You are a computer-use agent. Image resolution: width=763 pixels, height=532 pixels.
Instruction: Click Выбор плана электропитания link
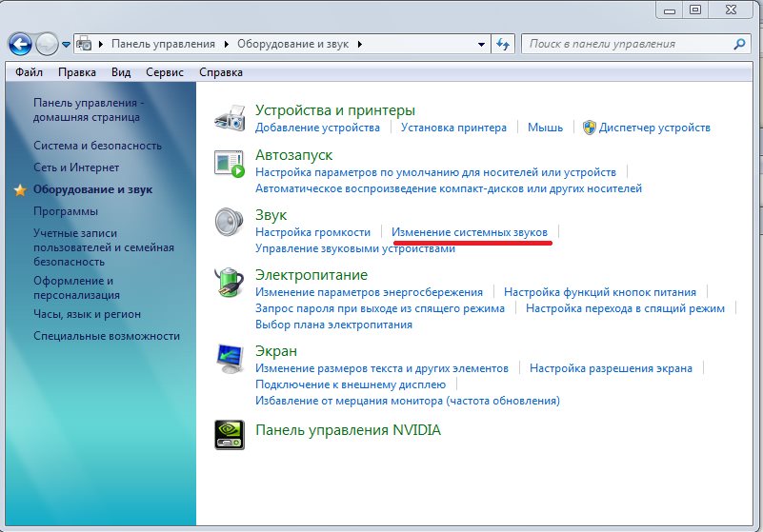[333, 325]
